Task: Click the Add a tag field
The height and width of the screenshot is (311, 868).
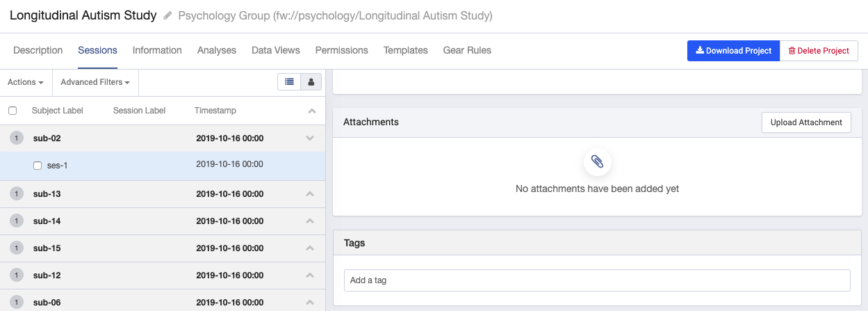Action: [597, 280]
